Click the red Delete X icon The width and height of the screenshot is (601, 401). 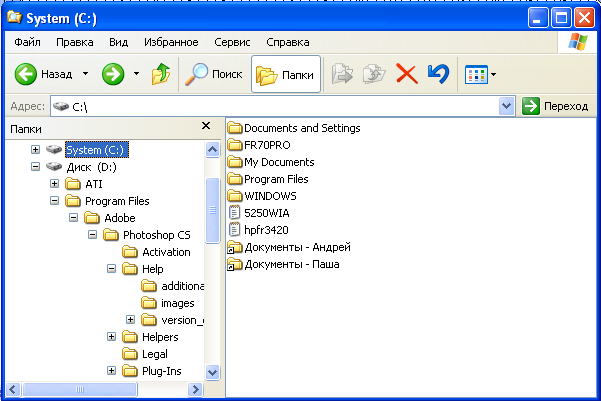point(407,74)
